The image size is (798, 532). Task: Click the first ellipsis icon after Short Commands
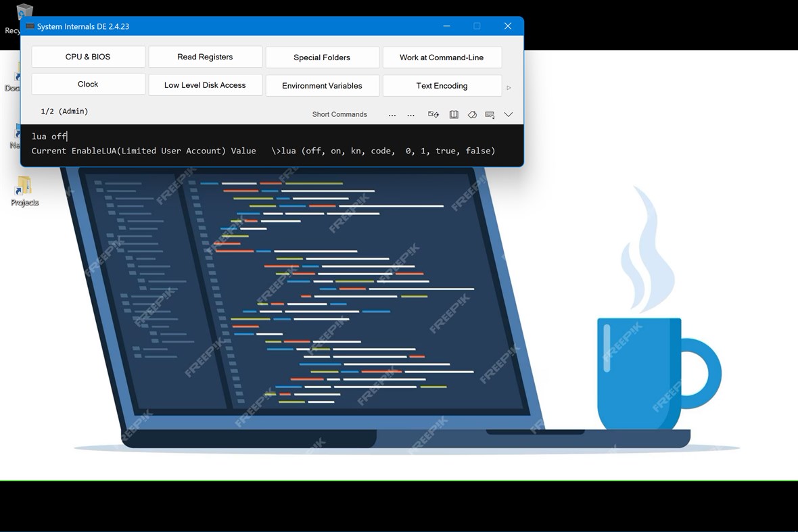[392, 114]
